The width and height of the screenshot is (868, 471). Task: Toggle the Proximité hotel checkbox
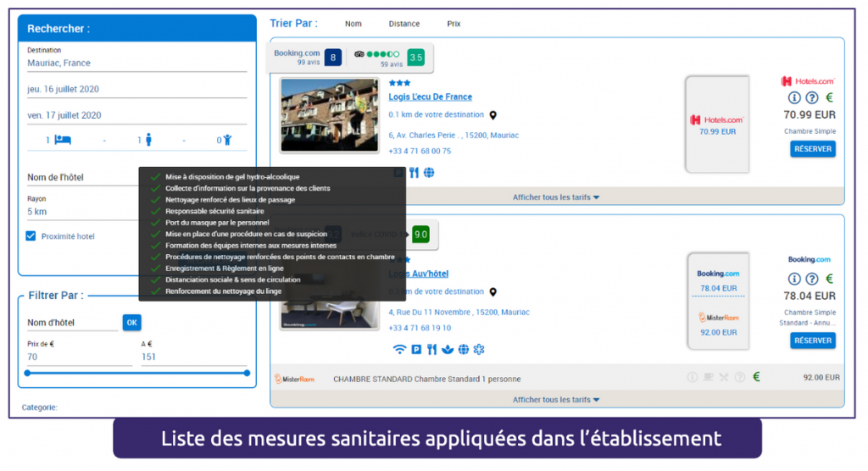pos(31,236)
